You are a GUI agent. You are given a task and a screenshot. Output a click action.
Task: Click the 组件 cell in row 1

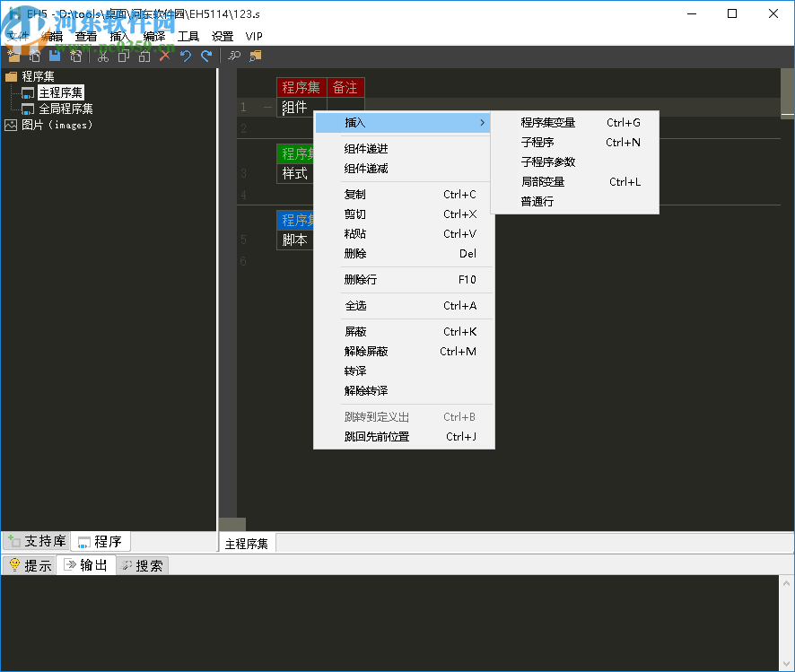tap(295, 108)
